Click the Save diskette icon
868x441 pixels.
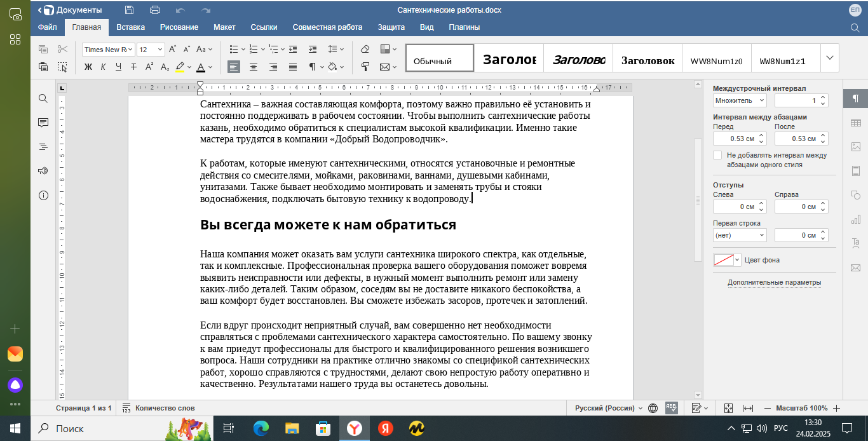tap(130, 10)
